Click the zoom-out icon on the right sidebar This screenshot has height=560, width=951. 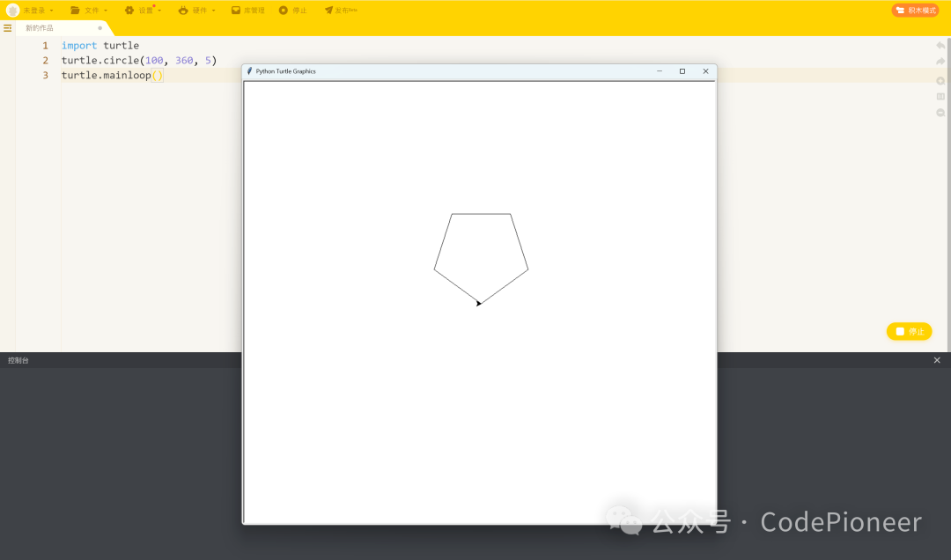(x=940, y=113)
